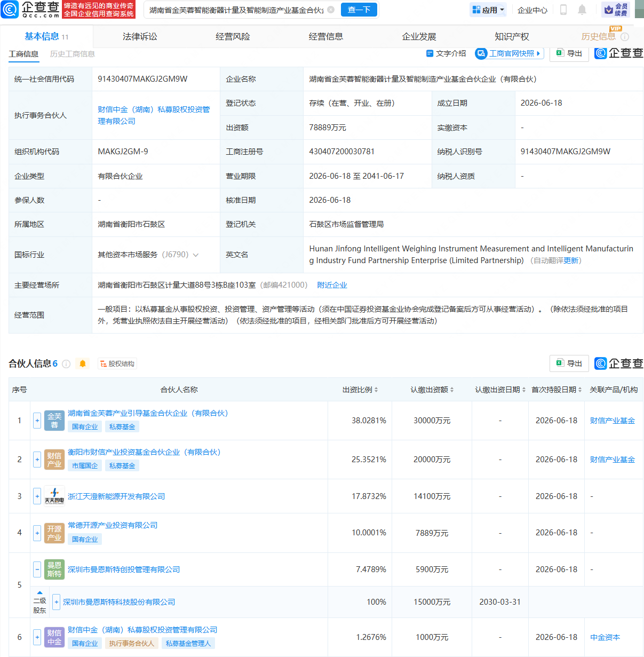Image resolution: width=644 pixels, height=657 pixels.
Task: Open 企业中心 link
Action: (x=532, y=10)
